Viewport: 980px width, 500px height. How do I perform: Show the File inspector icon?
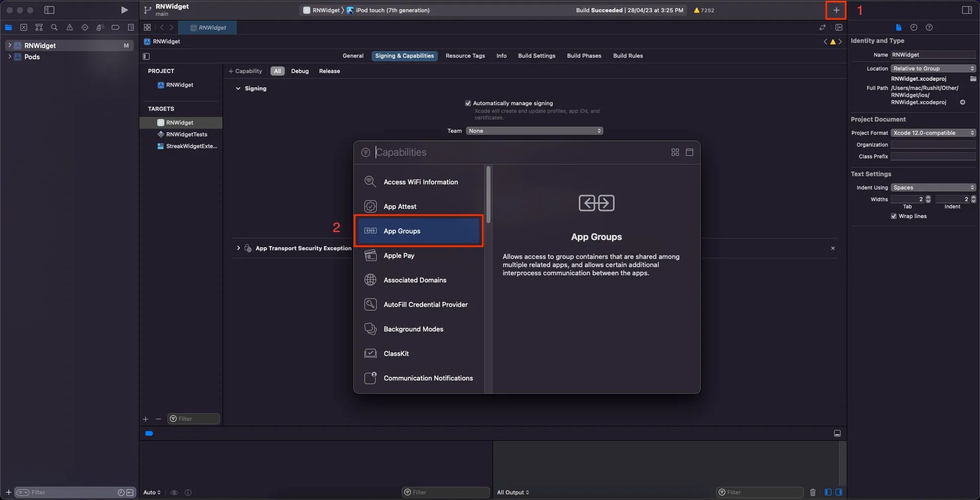click(898, 28)
